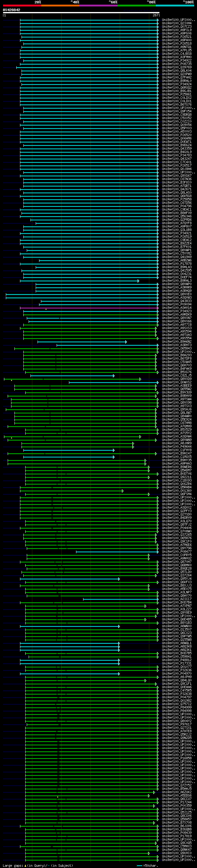Select hit UniRef100_Q42671
The width and height of the screenshot is (197, 868).
(x=177, y=189)
